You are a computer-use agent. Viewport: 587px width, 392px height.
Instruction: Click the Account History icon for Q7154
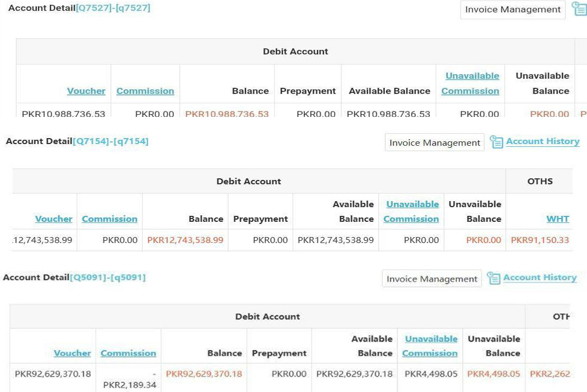[496, 142]
